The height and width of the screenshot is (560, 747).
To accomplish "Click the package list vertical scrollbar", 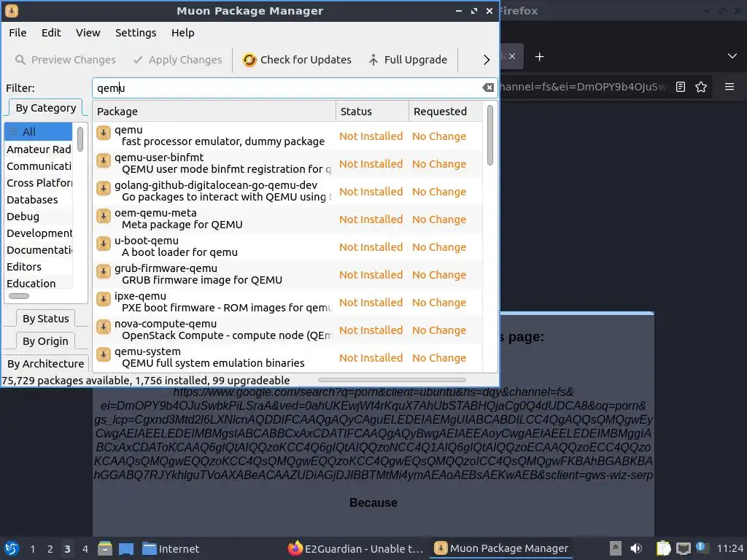I will click(x=490, y=135).
